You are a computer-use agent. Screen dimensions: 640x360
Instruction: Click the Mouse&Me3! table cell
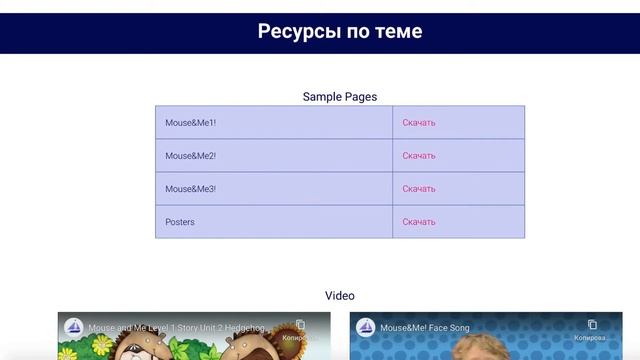coord(274,189)
